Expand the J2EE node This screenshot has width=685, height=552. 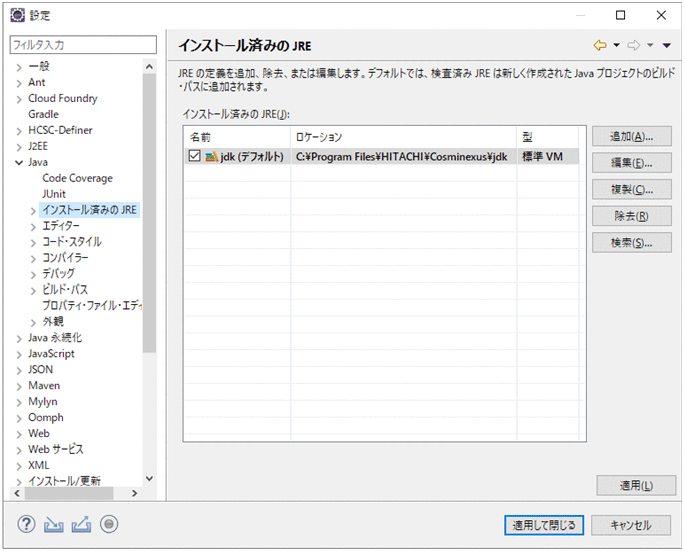(19, 147)
